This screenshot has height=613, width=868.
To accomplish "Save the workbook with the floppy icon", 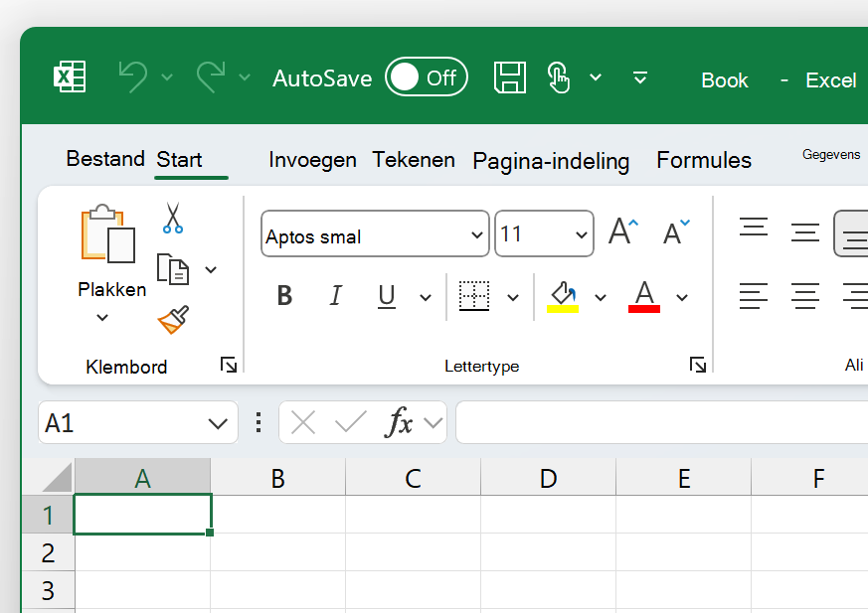I will click(x=510, y=77).
